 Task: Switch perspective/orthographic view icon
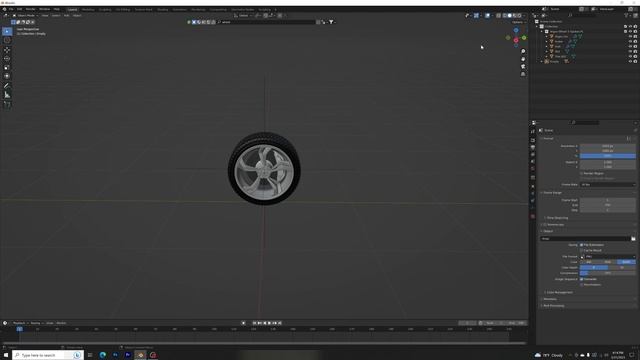(x=523, y=74)
